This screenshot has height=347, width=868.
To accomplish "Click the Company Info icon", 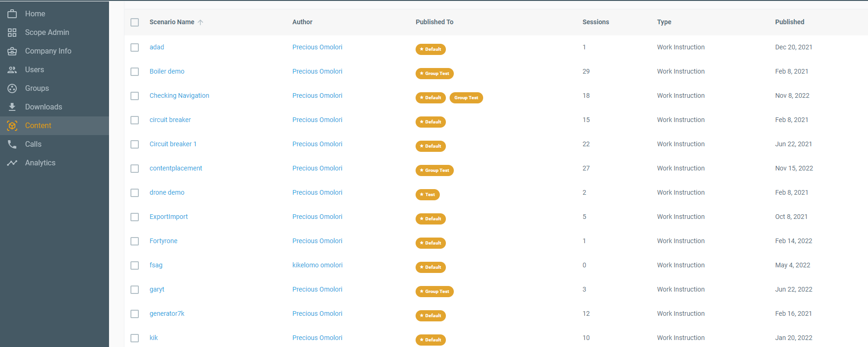I will pos(12,51).
